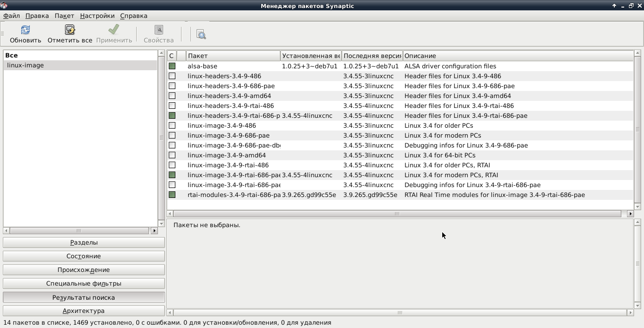Select the Все entry in the left list
This screenshot has width=644, height=328.
click(80, 55)
